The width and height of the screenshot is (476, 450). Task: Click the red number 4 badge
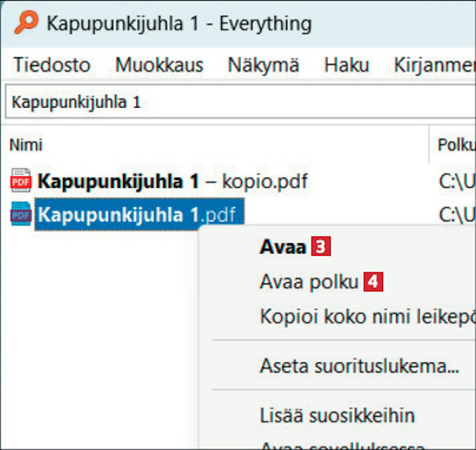point(373,282)
